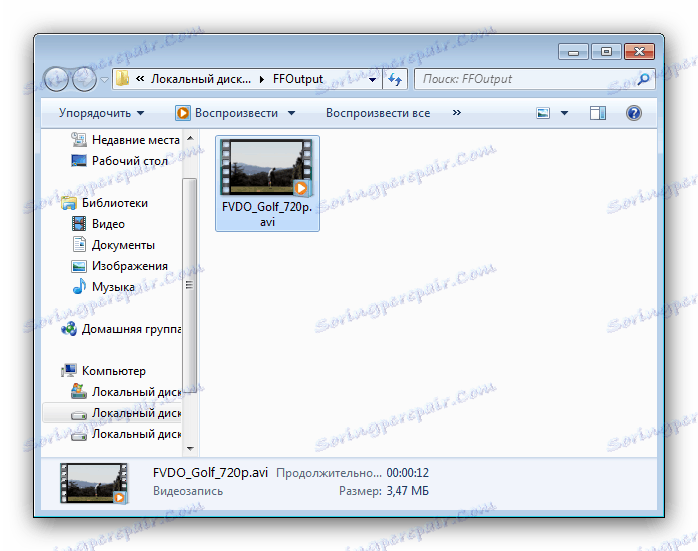Viewport: 698px width, 551px height.
Task: Open Рабочий стол in the navigation pane
Action: point(130,161)
